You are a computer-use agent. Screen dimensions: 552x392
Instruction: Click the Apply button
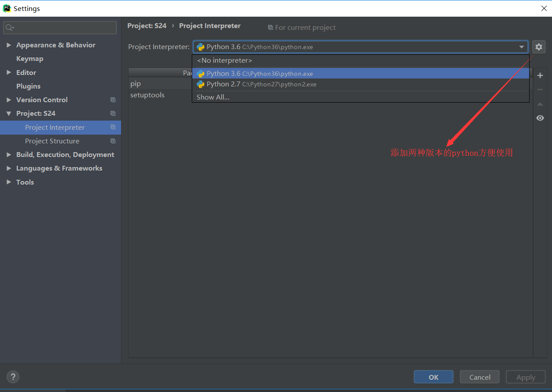pos(526,377)
